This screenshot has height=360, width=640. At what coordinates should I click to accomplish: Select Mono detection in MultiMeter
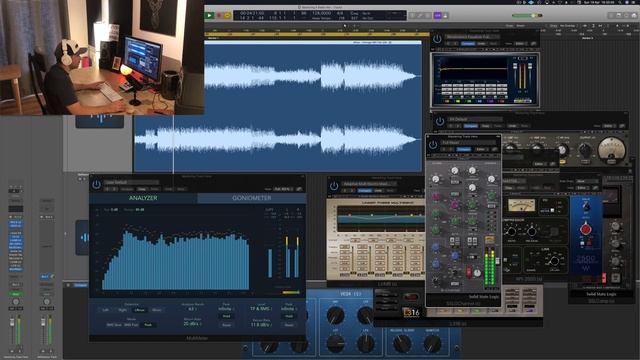pos(157,310)
